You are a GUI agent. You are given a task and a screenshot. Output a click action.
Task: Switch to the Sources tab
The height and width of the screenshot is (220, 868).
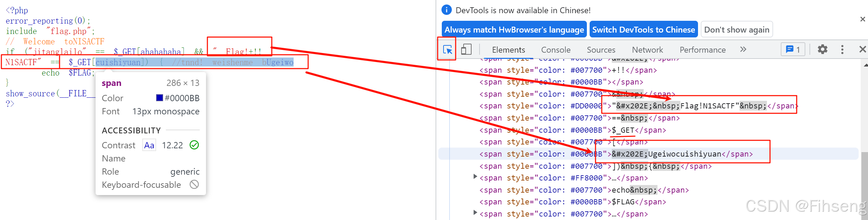(x=601, y=50)
